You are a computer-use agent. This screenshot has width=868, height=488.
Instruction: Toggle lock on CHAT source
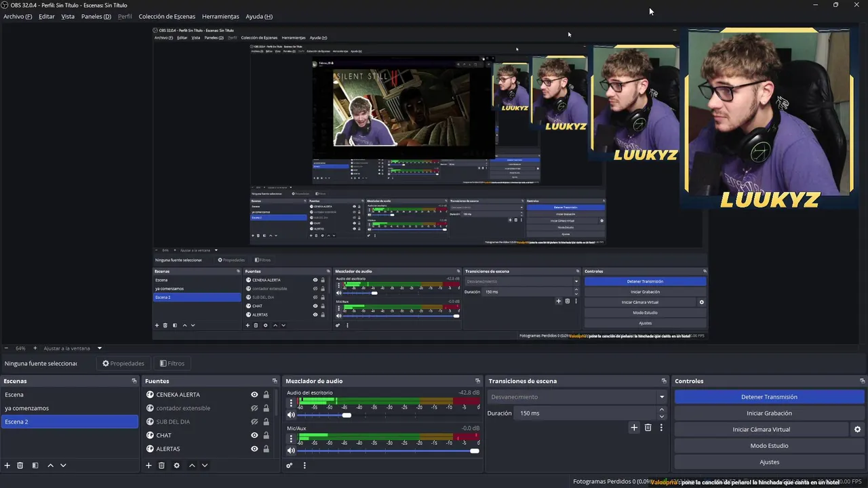pyautogui.click(x=266, y=435)
